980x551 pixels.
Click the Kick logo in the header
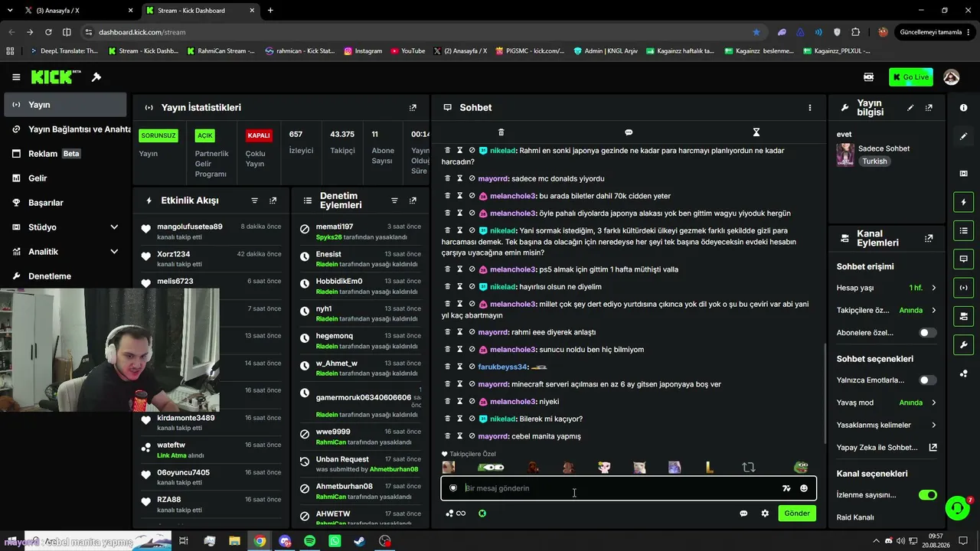(56, 77)
